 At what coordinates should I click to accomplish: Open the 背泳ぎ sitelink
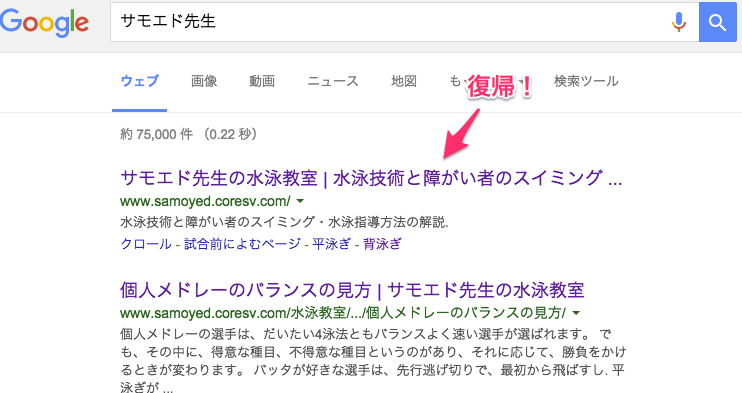[382, 244]
